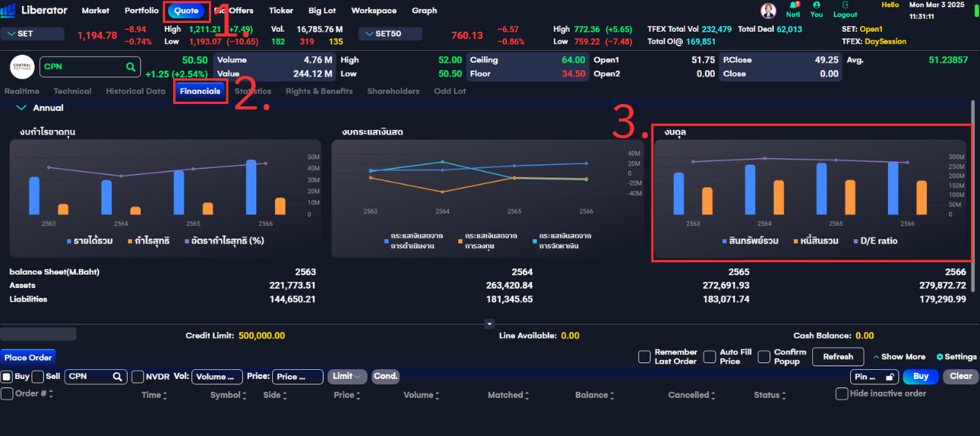
Task: Open the Market menu
Action: 95,11
